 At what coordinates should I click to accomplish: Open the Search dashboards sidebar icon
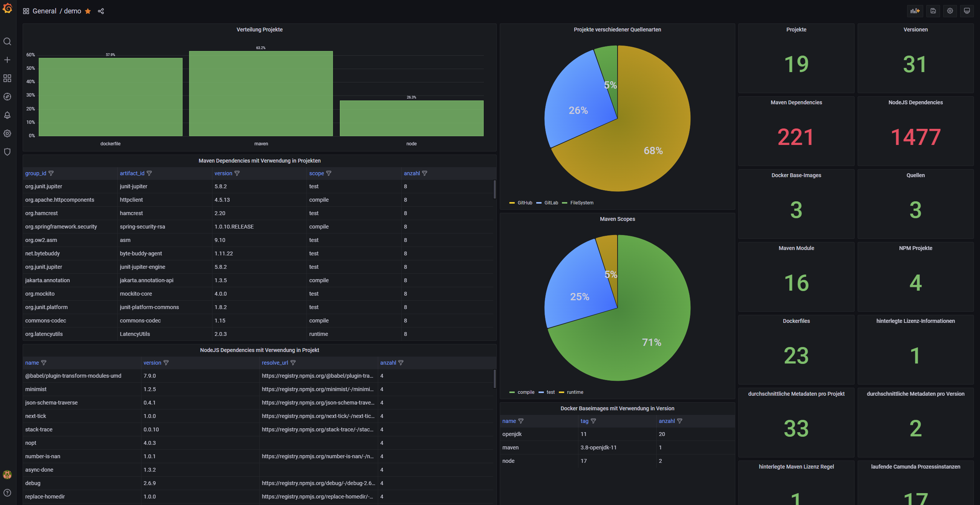pyautogui.click(x=7, y=41)
